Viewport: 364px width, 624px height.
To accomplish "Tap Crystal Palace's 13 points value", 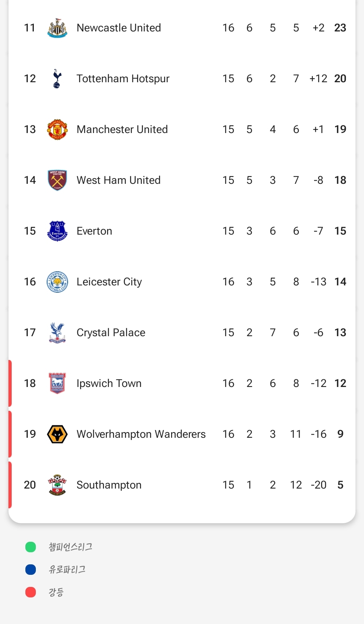I will tap(340, 333).
